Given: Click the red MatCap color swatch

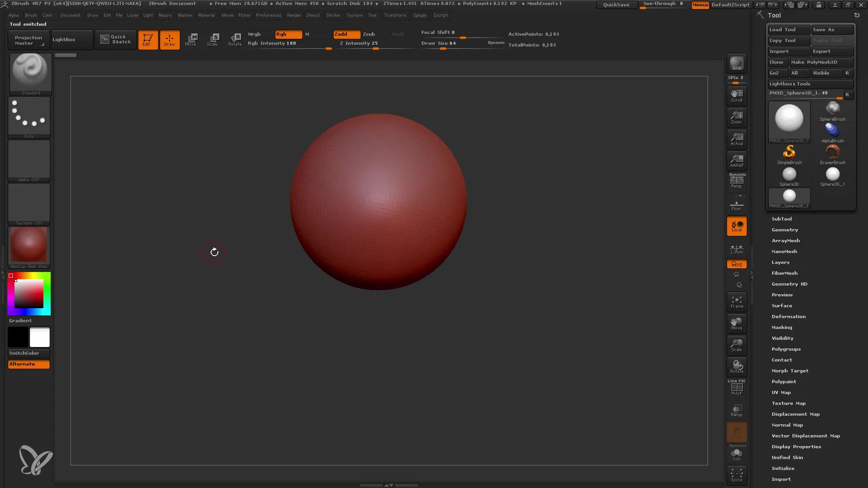Looking at the screenshot, I should click(28, 247).
